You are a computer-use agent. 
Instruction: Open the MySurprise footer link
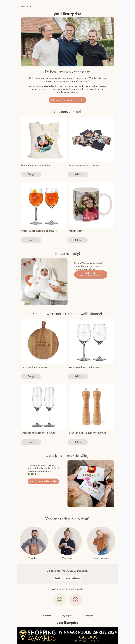click(67, 616)
